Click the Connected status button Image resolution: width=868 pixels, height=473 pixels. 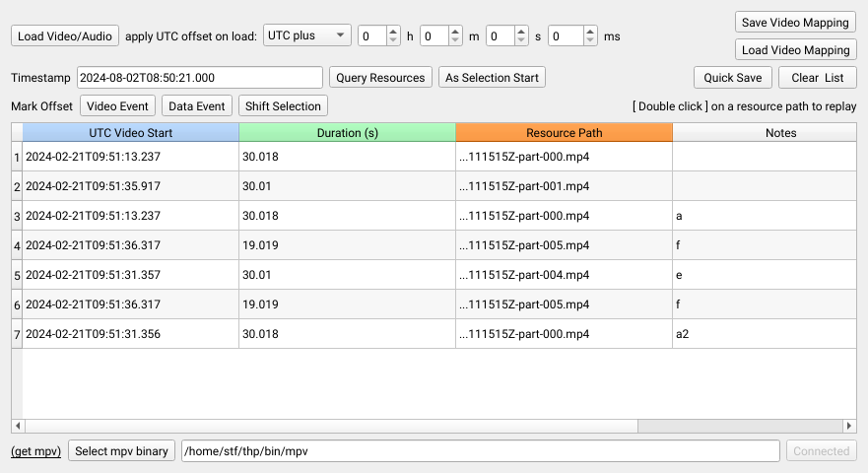click(822, 451)
